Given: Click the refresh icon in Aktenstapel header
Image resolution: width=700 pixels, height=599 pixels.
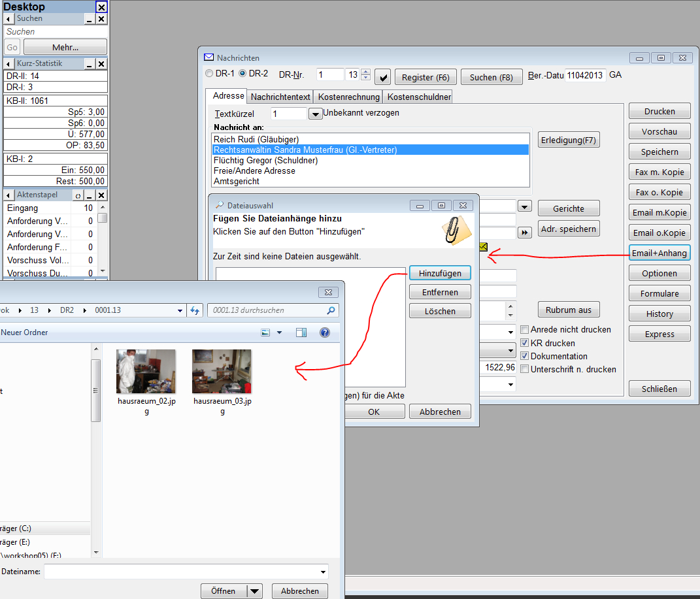Looking at the screenshot, I should coord(78,195).
